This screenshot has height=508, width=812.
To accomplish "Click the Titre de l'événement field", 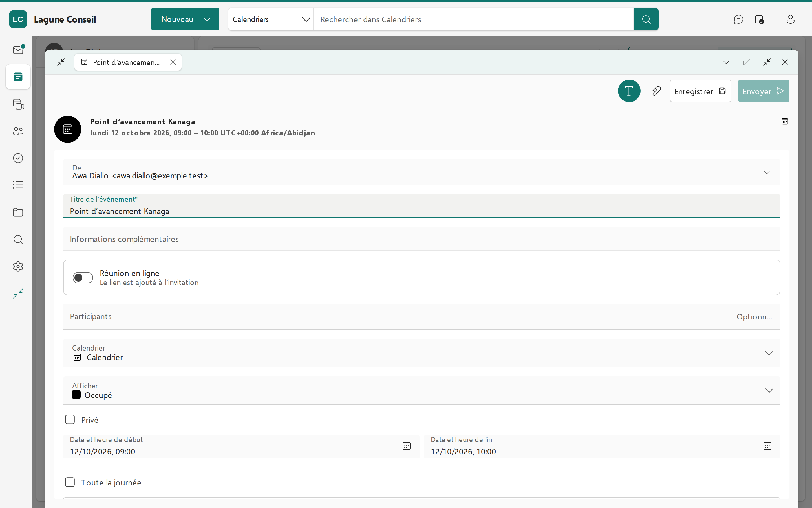I will point(422,206).
